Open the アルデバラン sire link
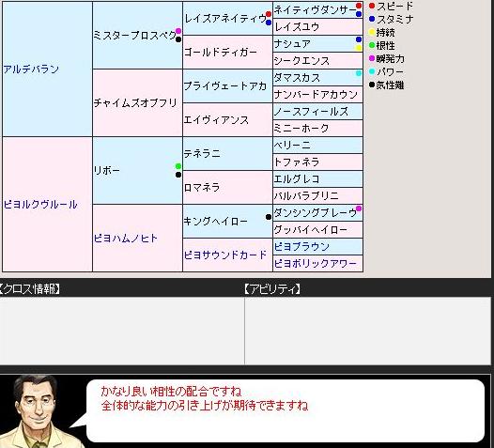 point(31,69)
